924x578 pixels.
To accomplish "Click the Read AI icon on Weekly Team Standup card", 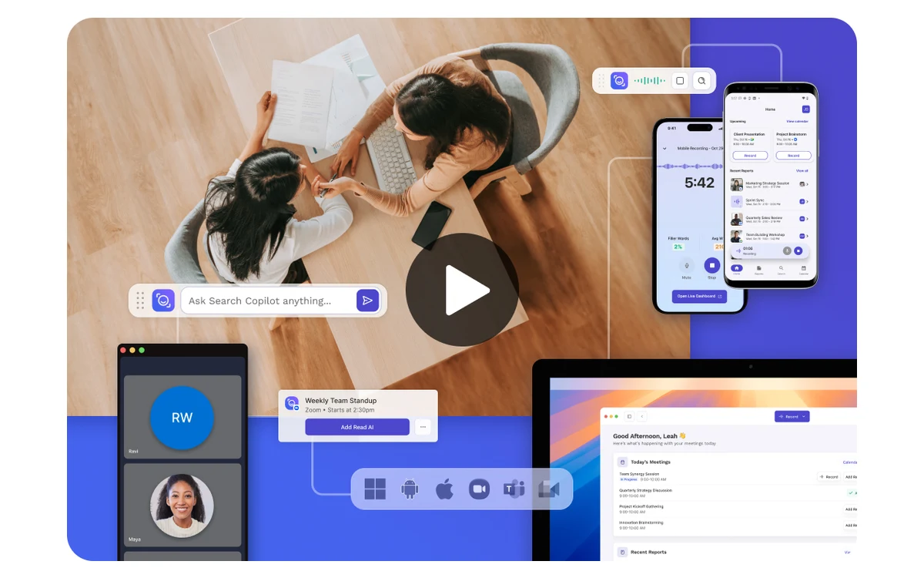I will (x=292, y=403).
